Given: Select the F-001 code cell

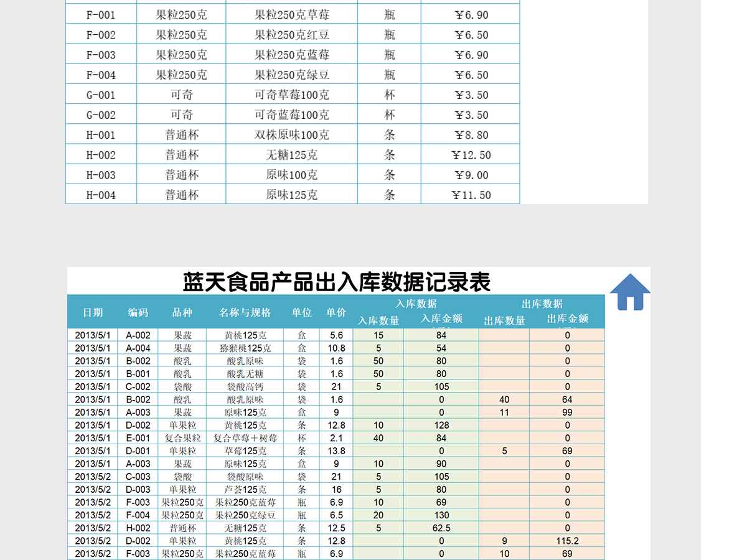Looking at the screenshot, I should 101,15.
